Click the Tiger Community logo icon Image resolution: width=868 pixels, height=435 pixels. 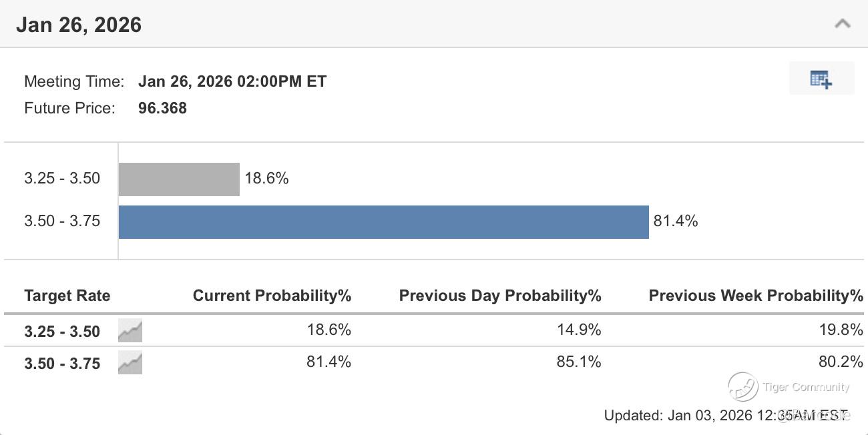point(742,387)
